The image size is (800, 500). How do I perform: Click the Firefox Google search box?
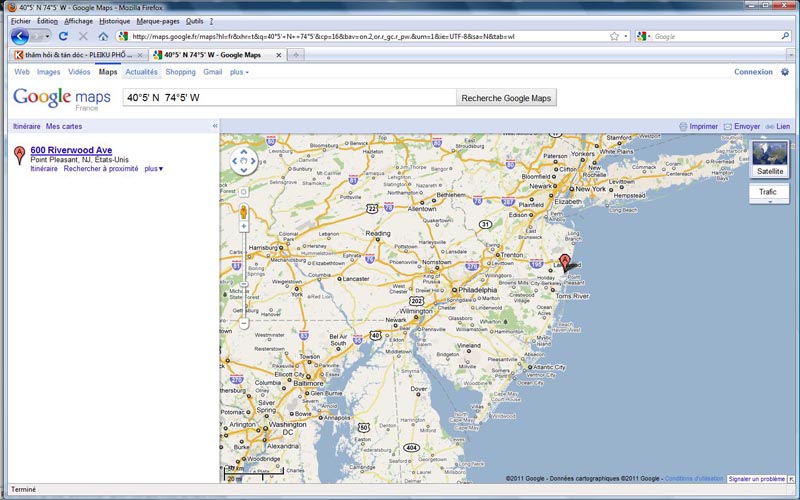[x=716, y=36]
